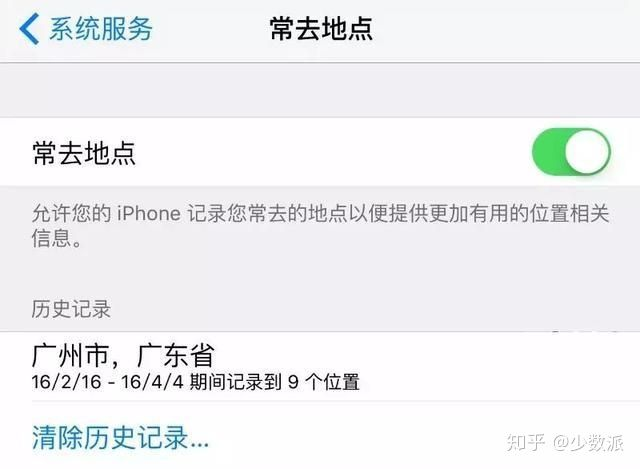Tap the 16/2/16 - 16/4/4 date subtitle
Image resolution: width=640 pixels, height=469 pixels.
[x=108, y=382]
